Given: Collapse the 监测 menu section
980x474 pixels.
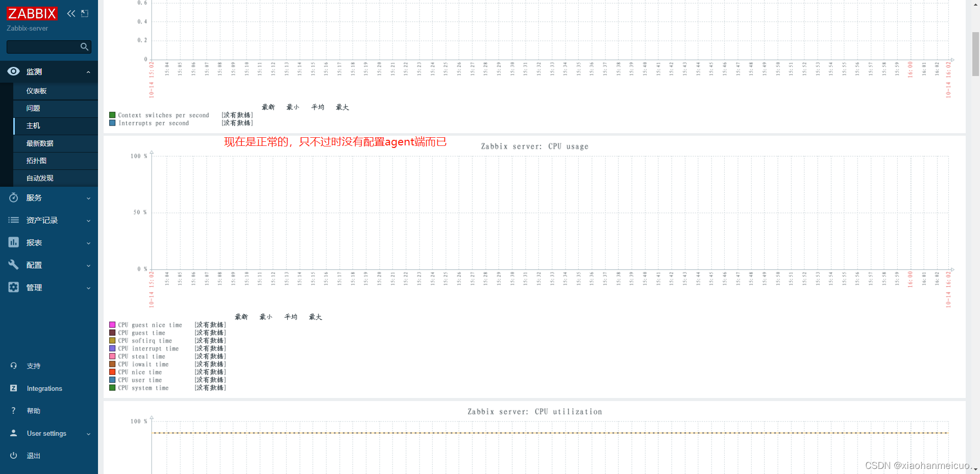Looking at the screenshot, I should coord(88,72).
